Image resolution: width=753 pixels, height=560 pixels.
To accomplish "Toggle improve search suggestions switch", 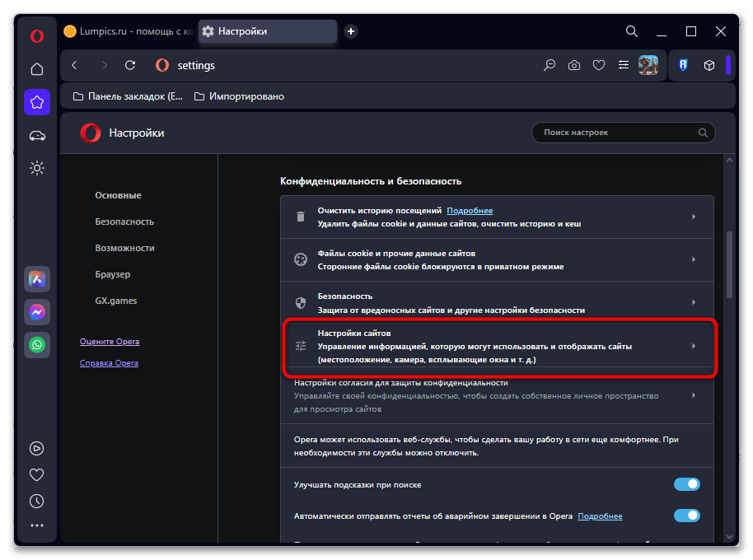I will click(x=687, y=485).
